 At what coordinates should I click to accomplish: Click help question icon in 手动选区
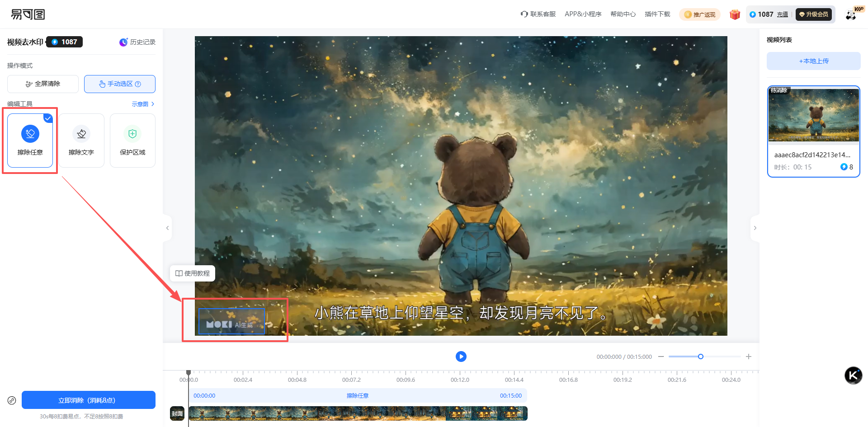tap(138, 84)
